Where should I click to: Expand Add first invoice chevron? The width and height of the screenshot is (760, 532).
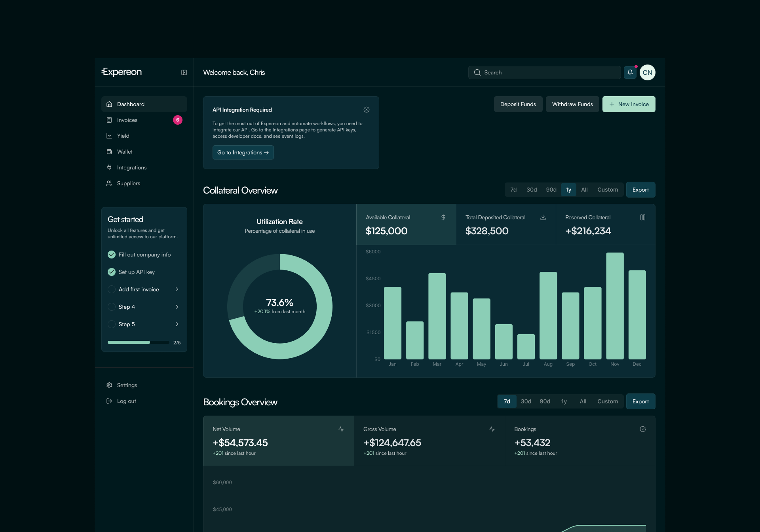click(177, 289)
